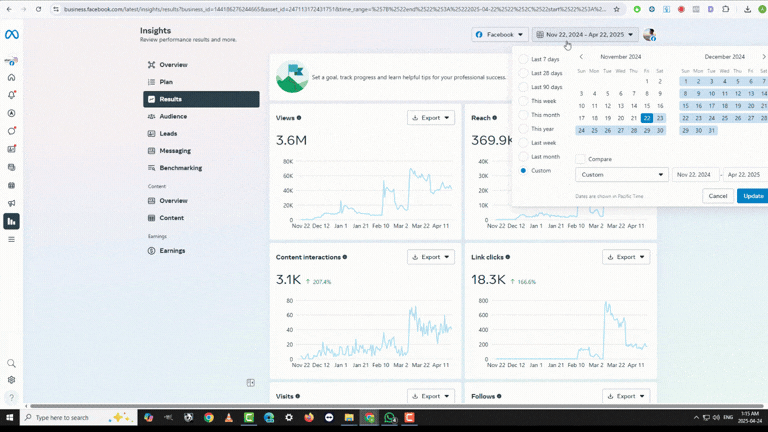
Task: Open Notifications bell in the sidebar
Action: point(12,95)
